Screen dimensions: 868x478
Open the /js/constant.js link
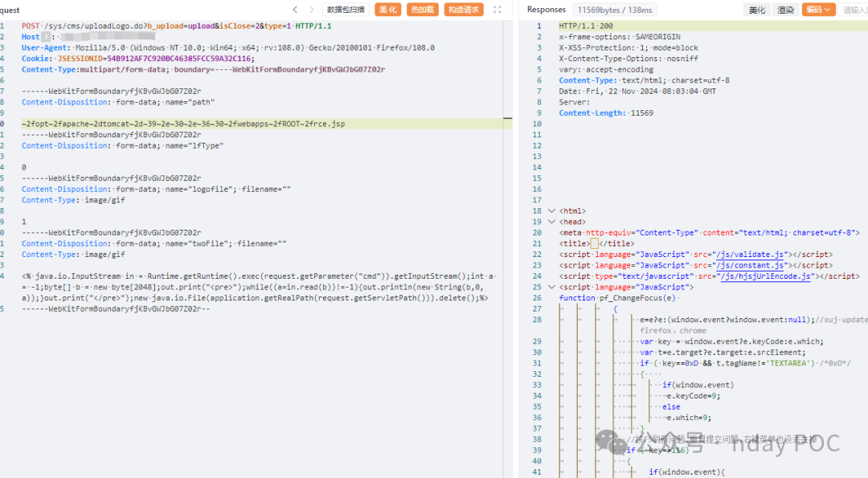click(750, 266)
